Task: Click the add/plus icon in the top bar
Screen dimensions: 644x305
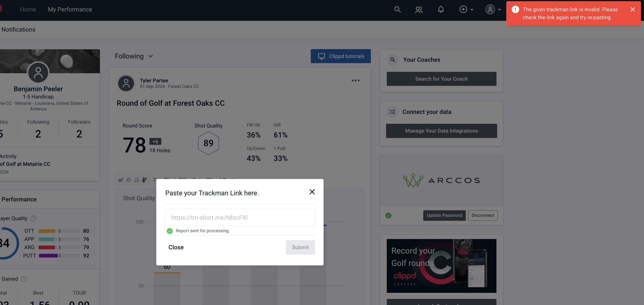Action: tap(463, 9)
